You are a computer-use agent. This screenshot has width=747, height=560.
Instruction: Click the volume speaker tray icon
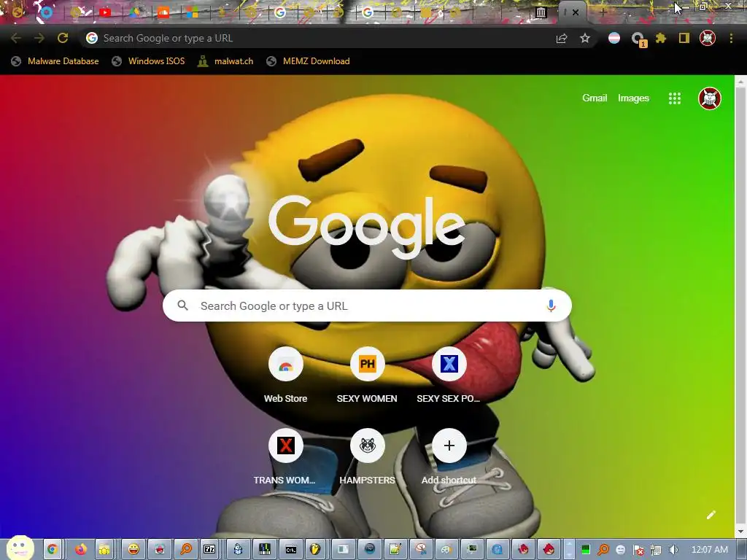(x=673, y=550)
